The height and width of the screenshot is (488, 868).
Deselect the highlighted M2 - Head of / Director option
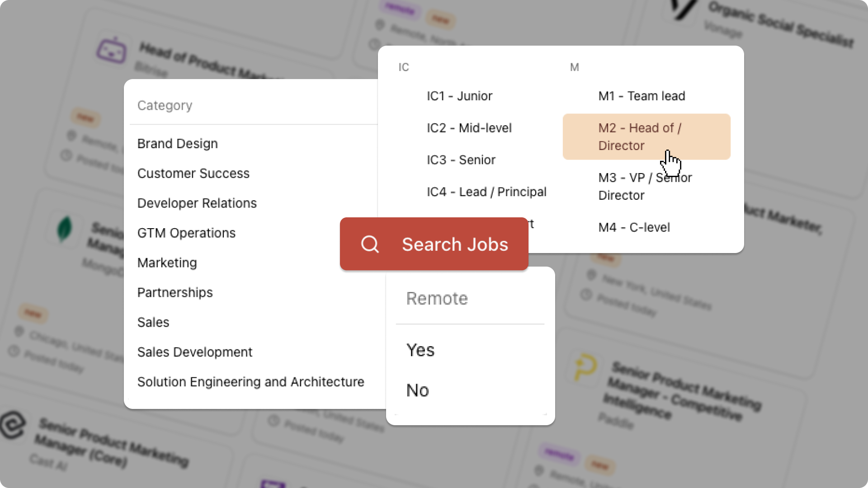coord(646,136)
